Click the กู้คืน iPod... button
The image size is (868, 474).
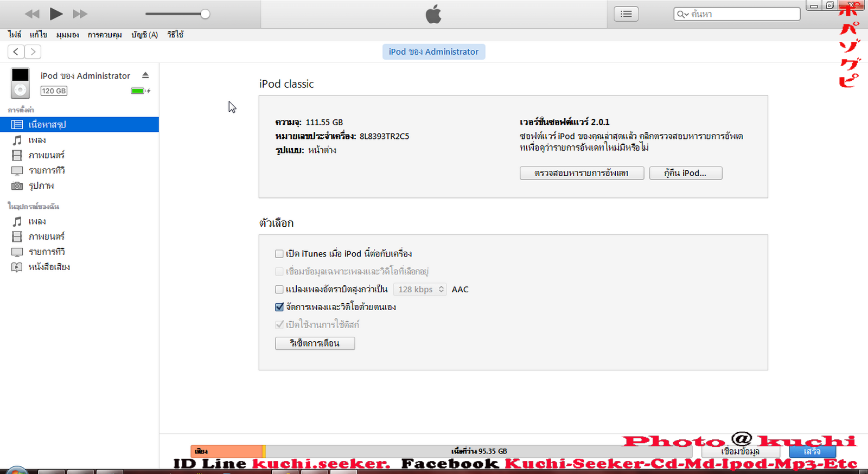coord(686,173)
